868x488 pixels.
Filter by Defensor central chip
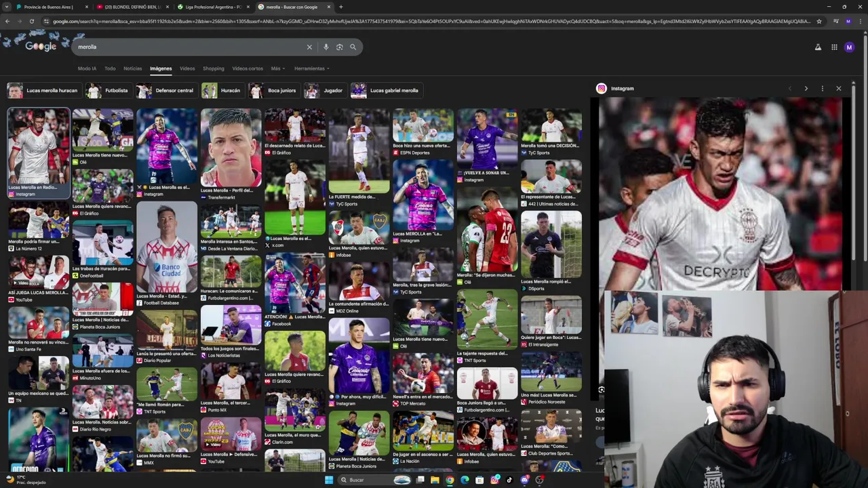[x=166, y=90]
